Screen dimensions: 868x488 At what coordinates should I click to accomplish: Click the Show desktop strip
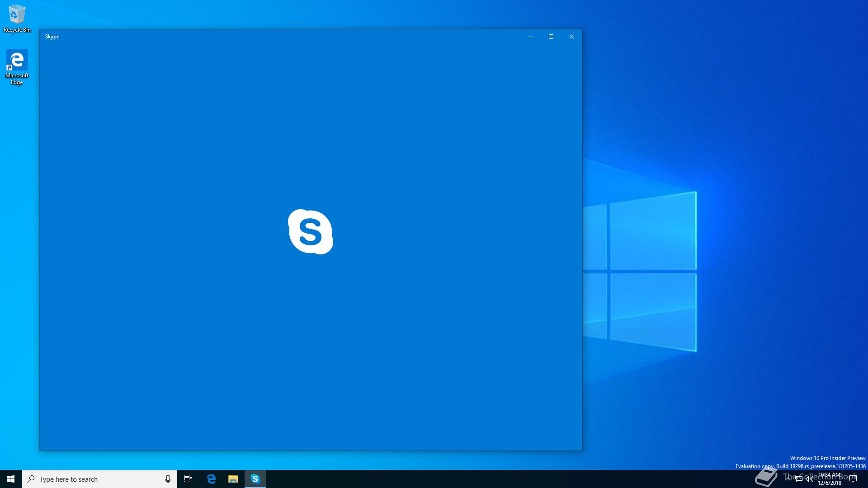click(x=866, y=479)
